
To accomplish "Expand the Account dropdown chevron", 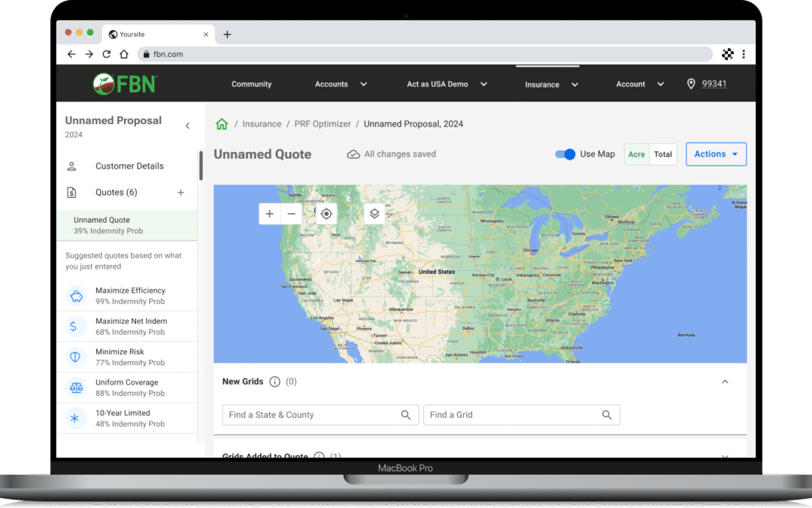I will coord(660,84).
